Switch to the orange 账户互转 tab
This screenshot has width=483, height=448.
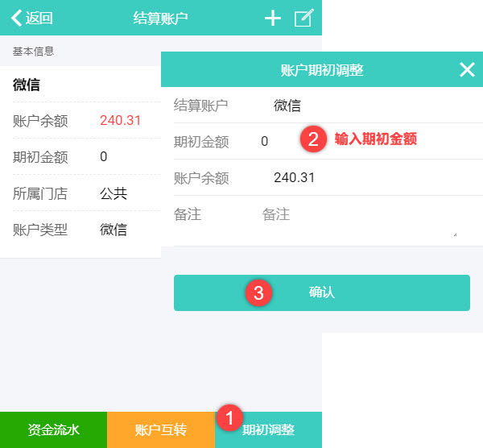point(161,429)
